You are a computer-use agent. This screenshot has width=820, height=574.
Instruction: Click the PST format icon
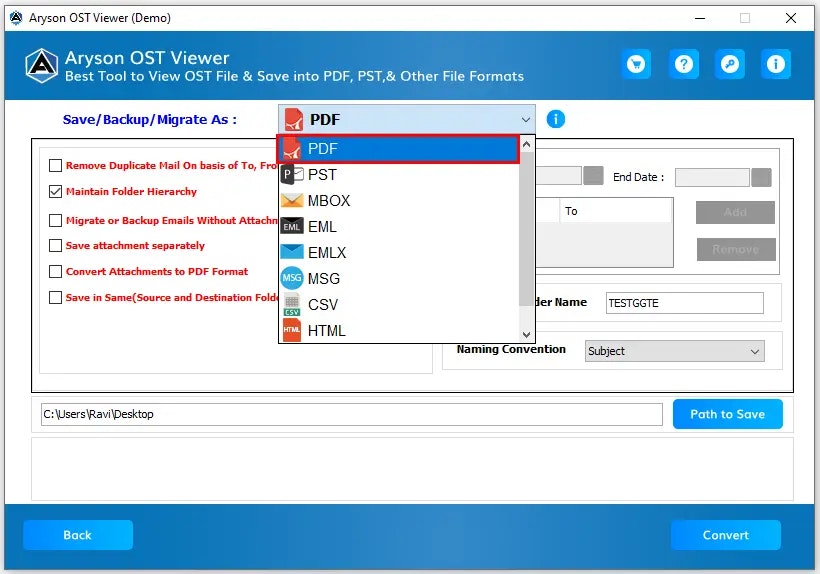coord(292,175)
